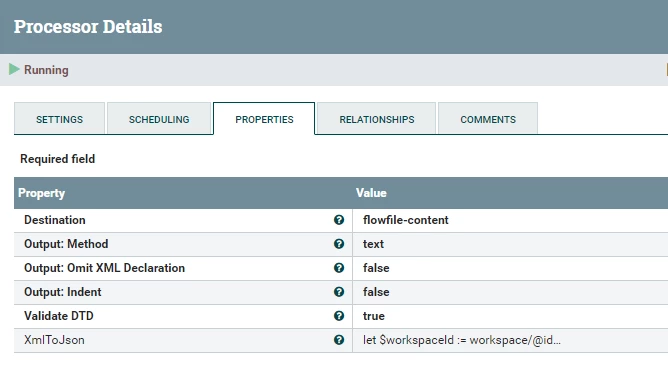Screen dimensions: 668x367
Task: Open help for Destination property
Action: click(x=339, y=220)
